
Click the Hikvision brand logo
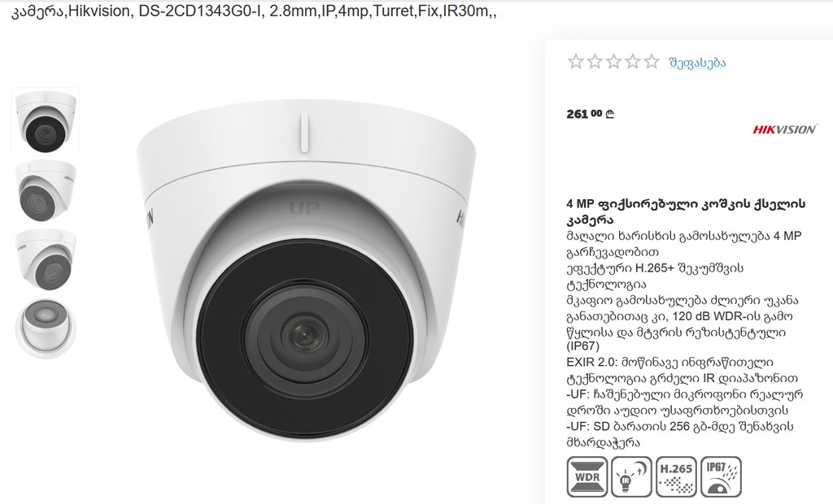pos(785,129)
